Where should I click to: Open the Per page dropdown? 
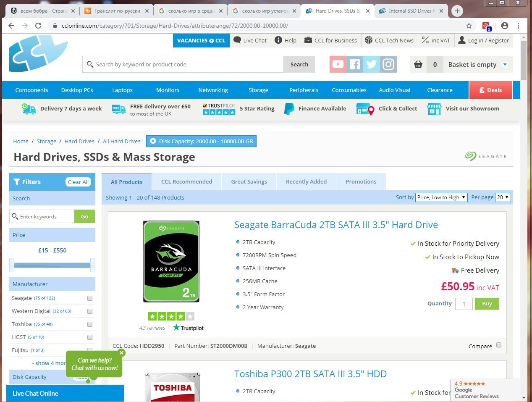[503, 197]
